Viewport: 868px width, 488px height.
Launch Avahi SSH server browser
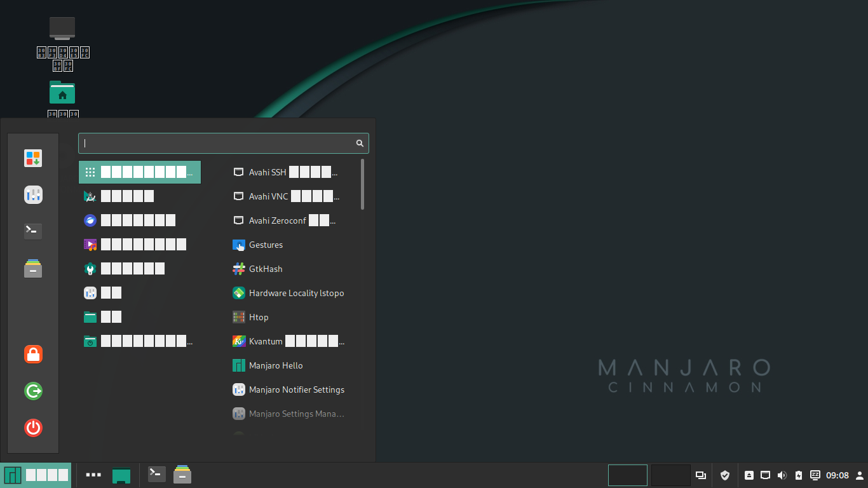[292, 172]
